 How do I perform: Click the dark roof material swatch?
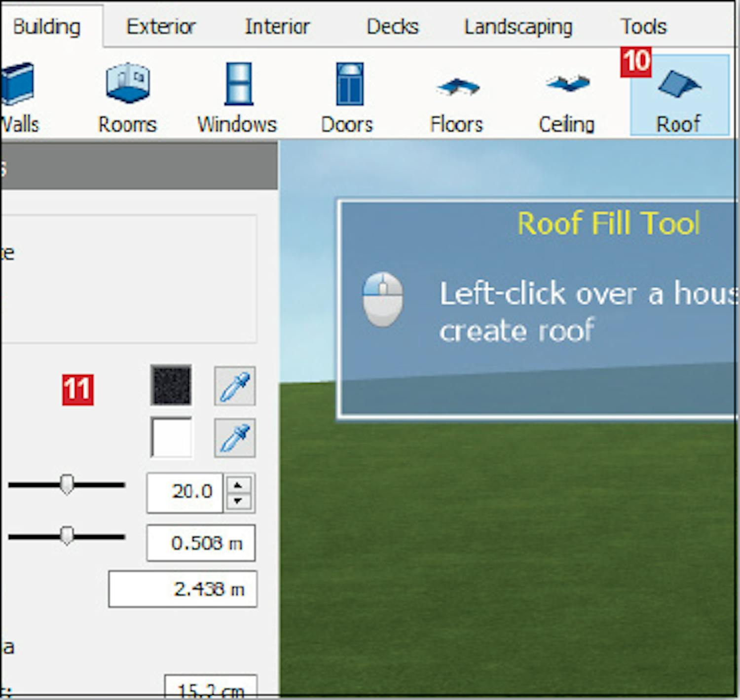tap(171, 385)
